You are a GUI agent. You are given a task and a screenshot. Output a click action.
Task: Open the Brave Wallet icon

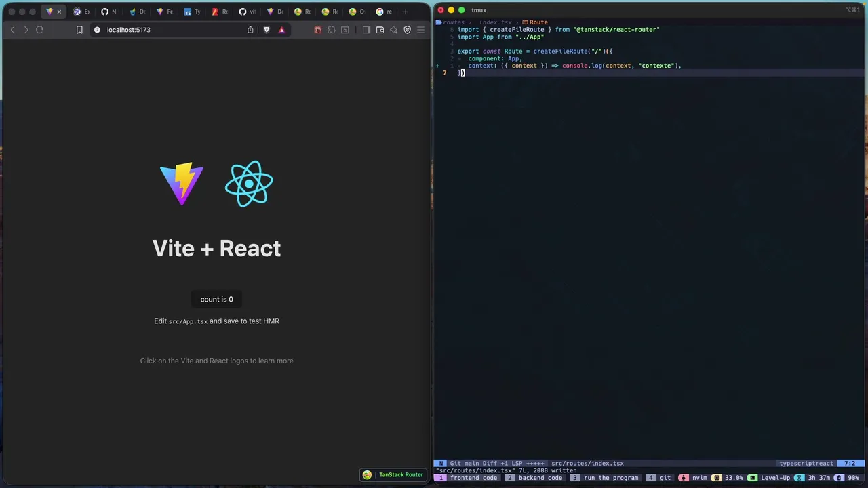tap(380, 30)
